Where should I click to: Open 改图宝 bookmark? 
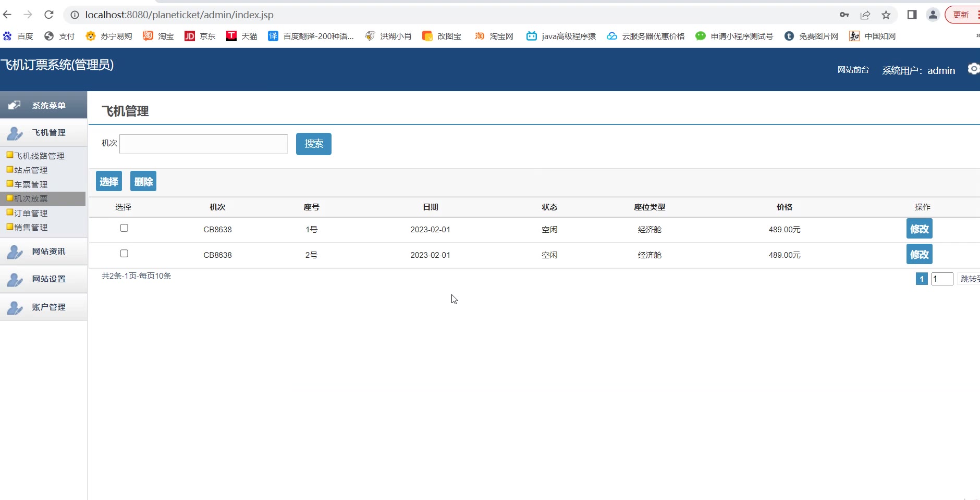[442, 36]
